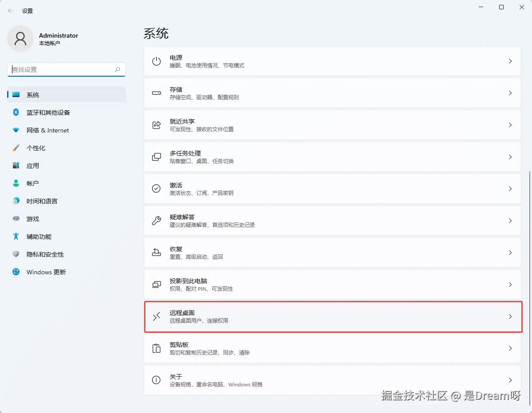Click the 隐私和安全性 shield icon
This screenshot has width=532, height=413.
click(16, 254)
